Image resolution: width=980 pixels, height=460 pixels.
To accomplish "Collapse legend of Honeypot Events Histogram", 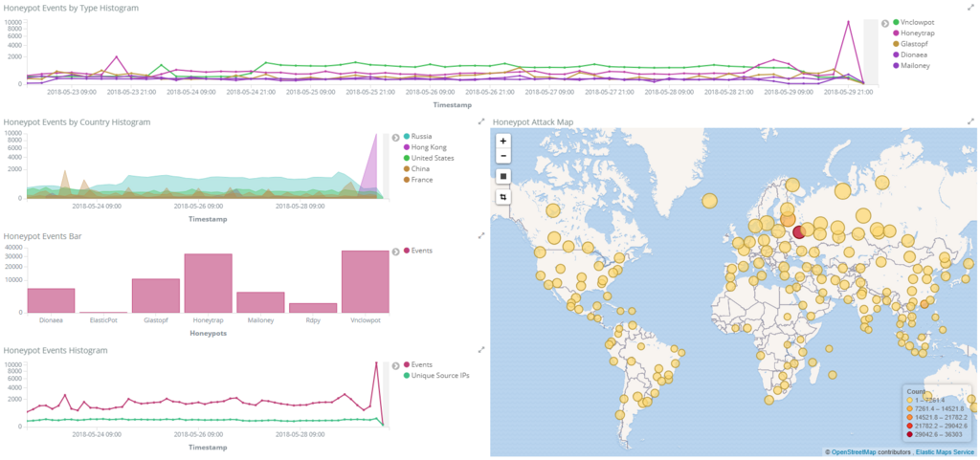I will (x=395, y=365).
